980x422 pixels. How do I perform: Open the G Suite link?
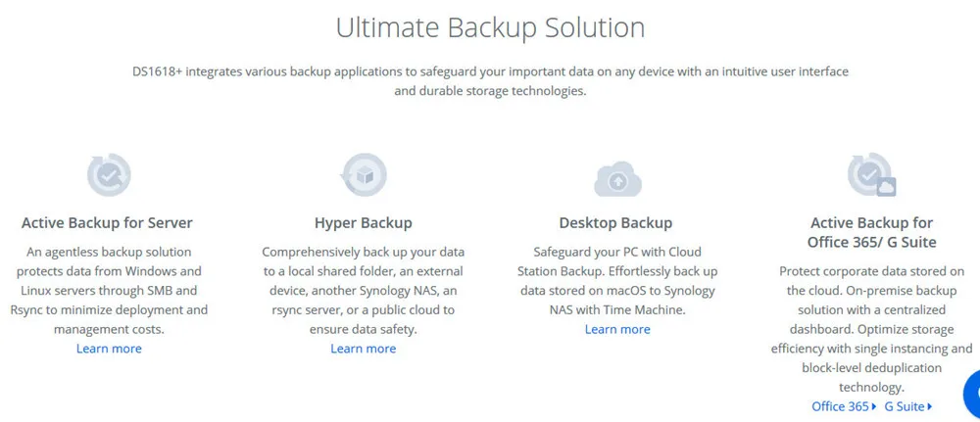(x=908, y=406)
